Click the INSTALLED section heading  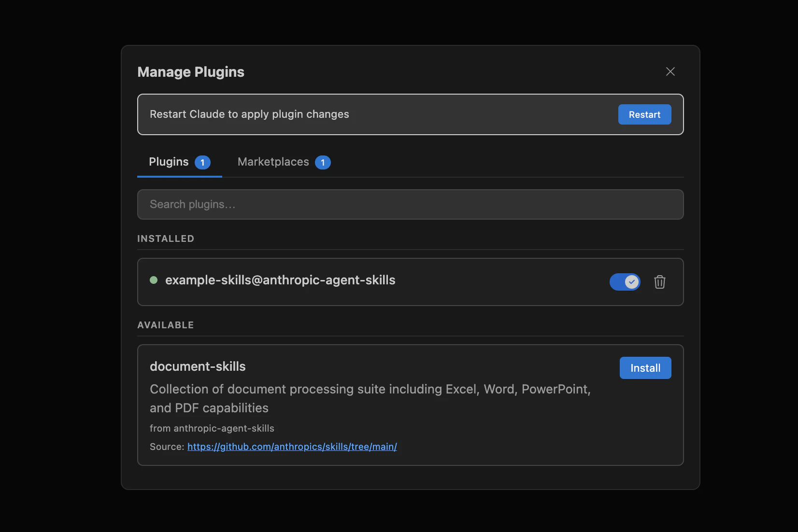166,238
